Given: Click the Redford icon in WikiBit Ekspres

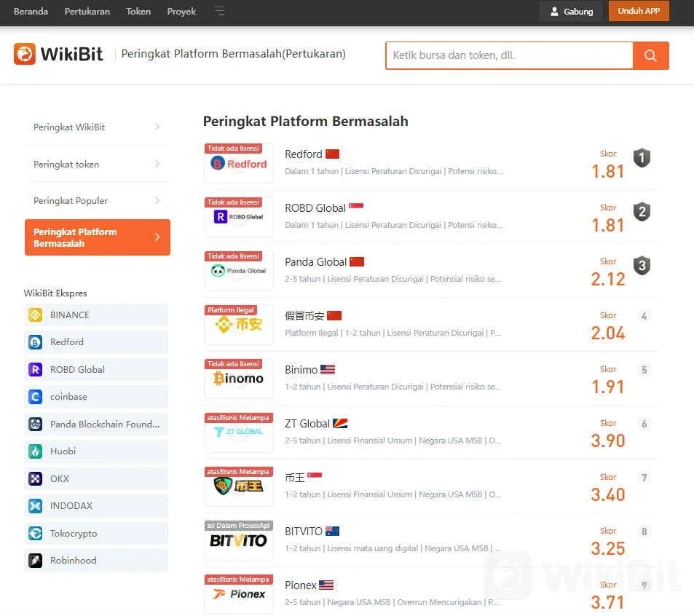Looking at the screenshot, I should tap(36, 342).
